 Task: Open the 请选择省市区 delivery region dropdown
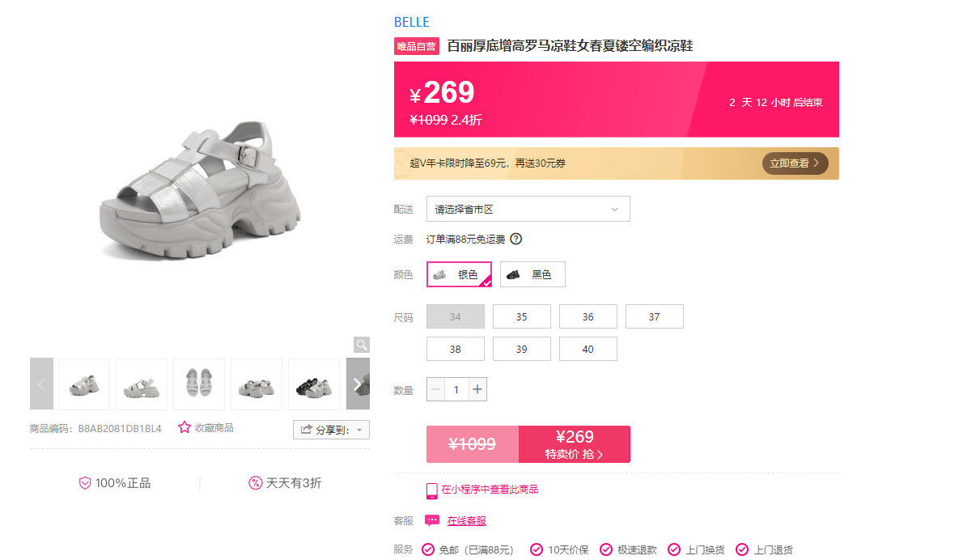click(x=528, y=210)
